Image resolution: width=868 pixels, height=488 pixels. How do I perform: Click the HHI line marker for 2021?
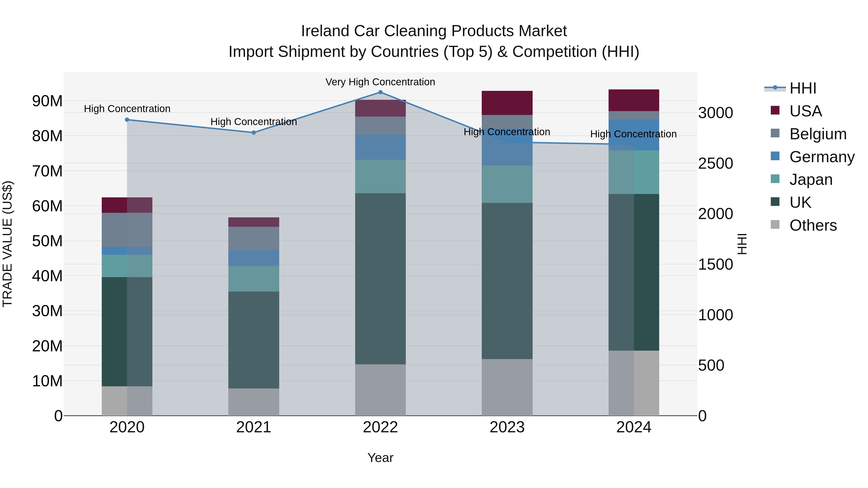click(x=254, y=132)
